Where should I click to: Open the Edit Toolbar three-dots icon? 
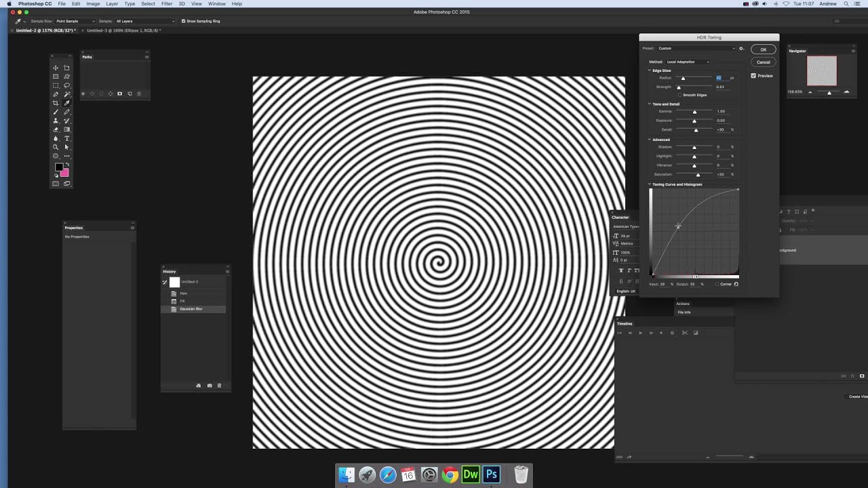coord(66,156)
